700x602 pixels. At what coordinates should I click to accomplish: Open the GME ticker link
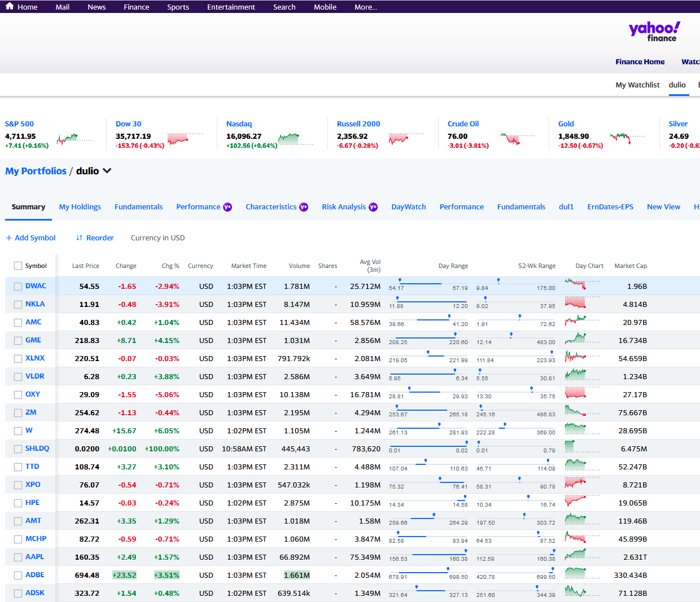33,340
